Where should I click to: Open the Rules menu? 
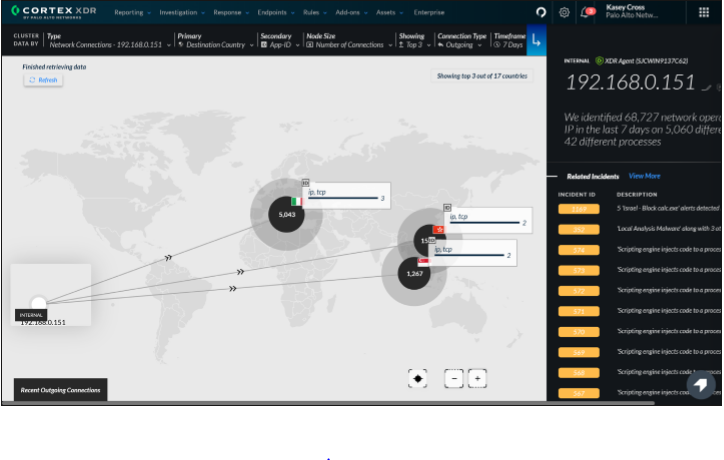pyautogui.click(x=315, y=12)
